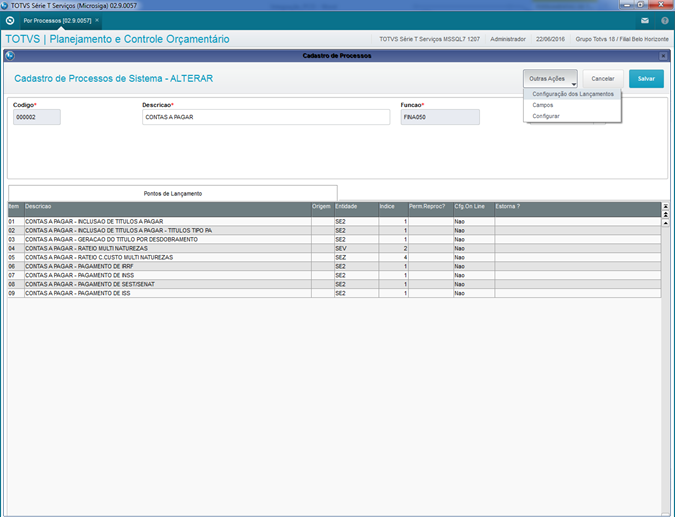Open the mail envelope icon in header

[644, 21]
